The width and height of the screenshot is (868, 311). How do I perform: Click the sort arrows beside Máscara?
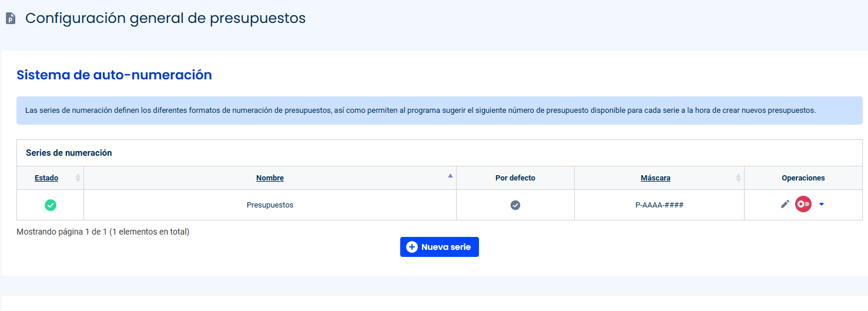coord(738,178)
